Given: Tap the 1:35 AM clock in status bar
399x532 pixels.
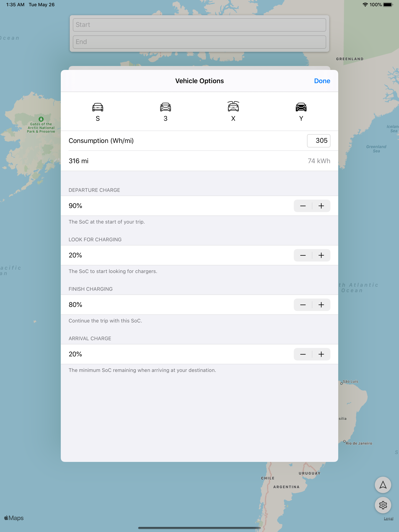Looking at the screenshot, I should (x=15, y=4).
